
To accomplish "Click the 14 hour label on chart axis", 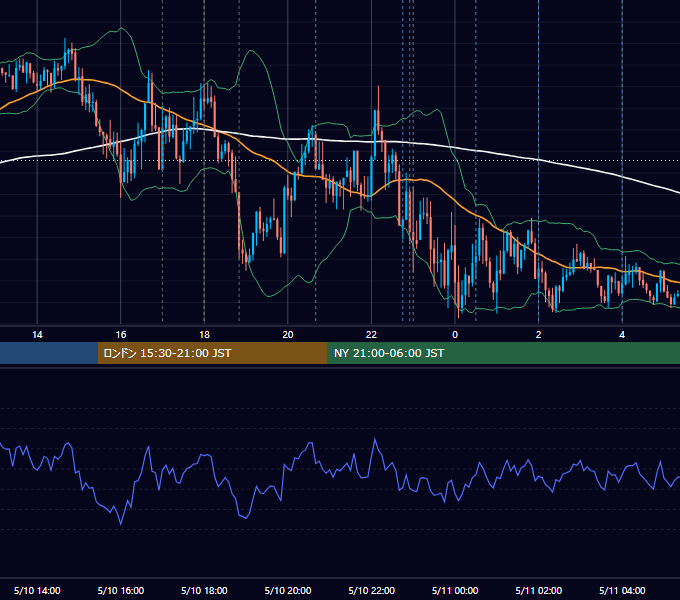I will (x=37, y=335).
